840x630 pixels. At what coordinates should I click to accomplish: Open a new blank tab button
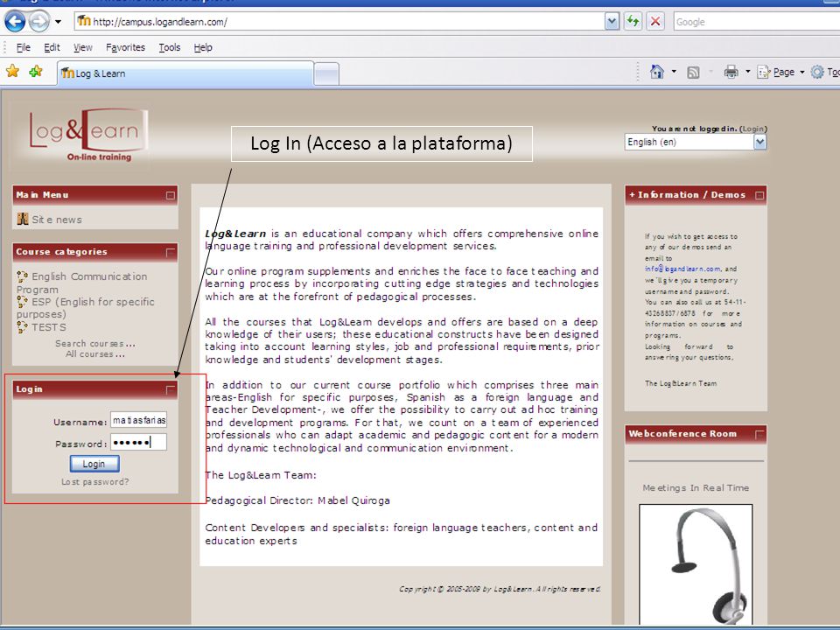pos(326,73)
